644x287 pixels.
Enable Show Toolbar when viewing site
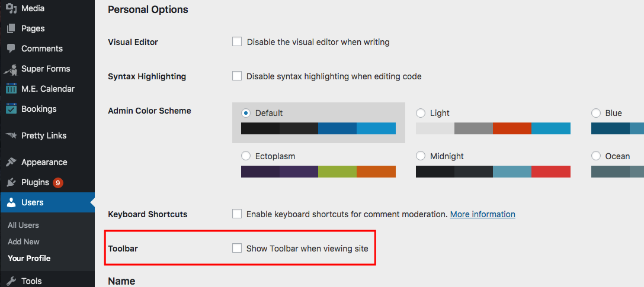click(x=237, y=248)
